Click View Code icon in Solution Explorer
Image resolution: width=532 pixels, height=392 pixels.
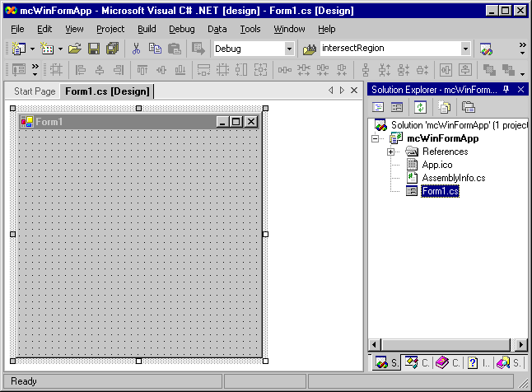pyautogui.click(x=378, y=107)
